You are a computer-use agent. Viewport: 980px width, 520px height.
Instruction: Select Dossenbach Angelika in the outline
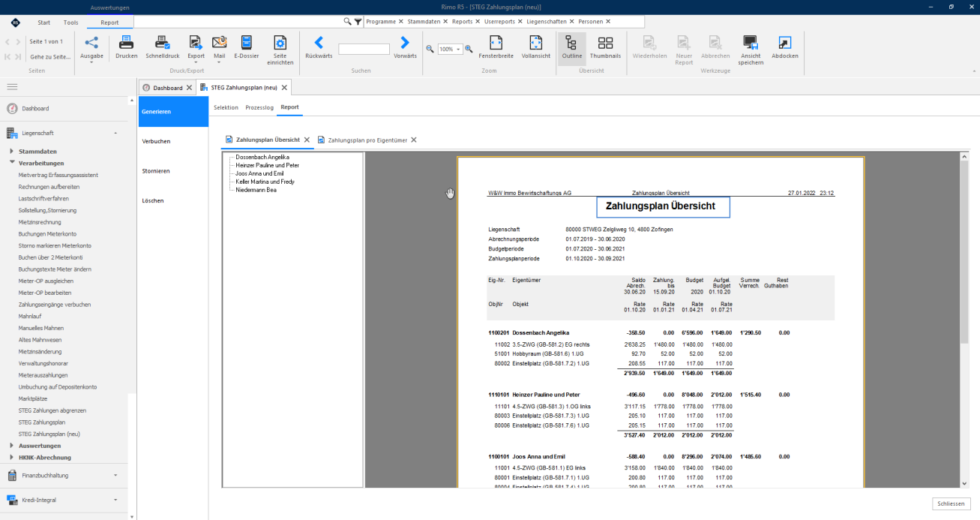pos(262,157)
